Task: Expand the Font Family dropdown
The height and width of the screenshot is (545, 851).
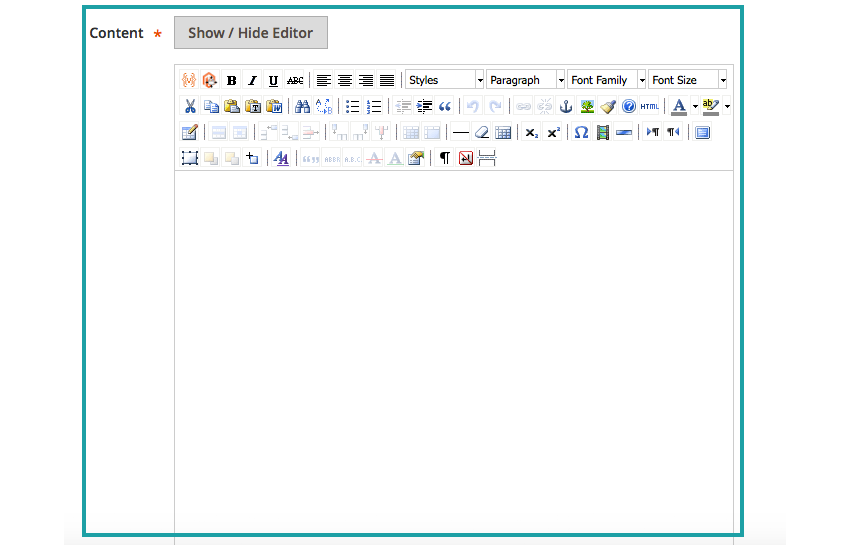Action: pyautogui.click(x=607, y=80)
